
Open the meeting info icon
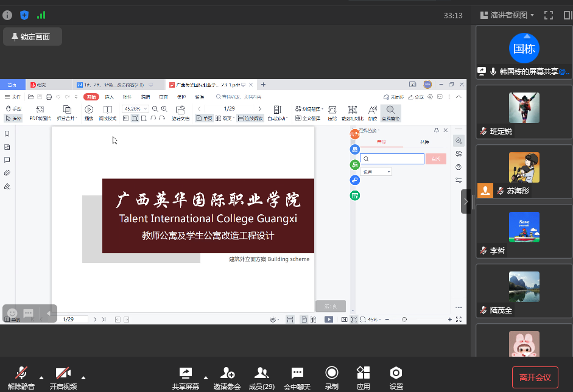[7, 15]
